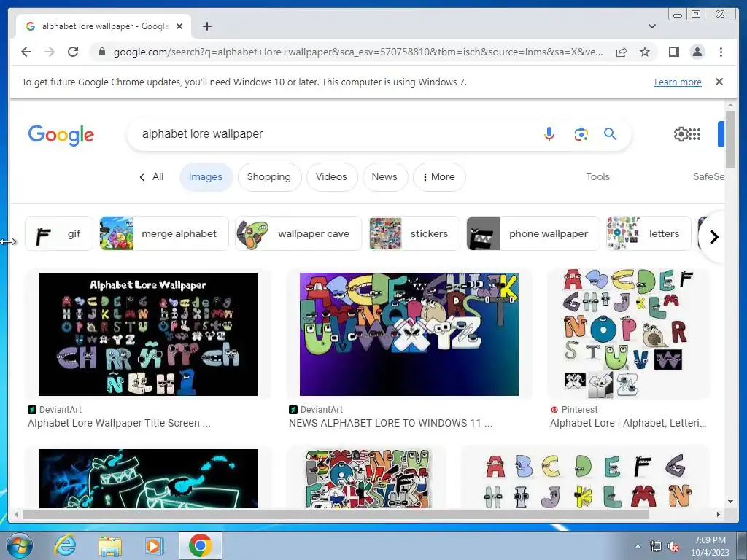Open the Chrome profile avatar
This screenshot has height=560, width=747.
click(697, 52)
